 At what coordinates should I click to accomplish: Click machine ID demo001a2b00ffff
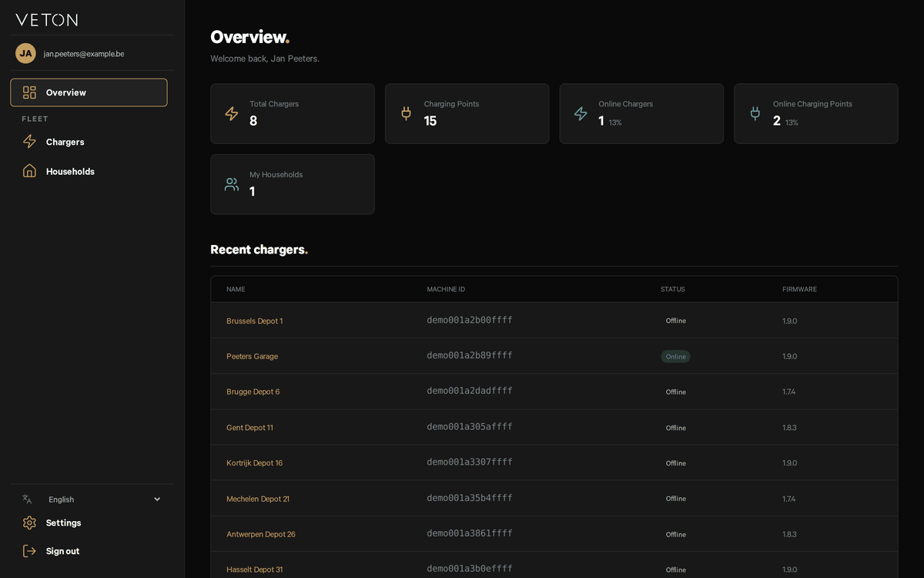(470, 320)
